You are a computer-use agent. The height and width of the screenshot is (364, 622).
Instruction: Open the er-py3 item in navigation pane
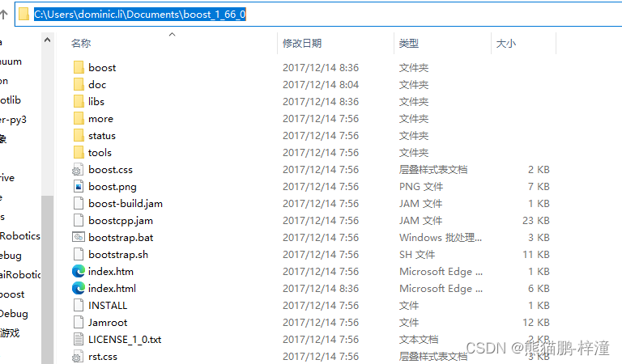(13, 120)
